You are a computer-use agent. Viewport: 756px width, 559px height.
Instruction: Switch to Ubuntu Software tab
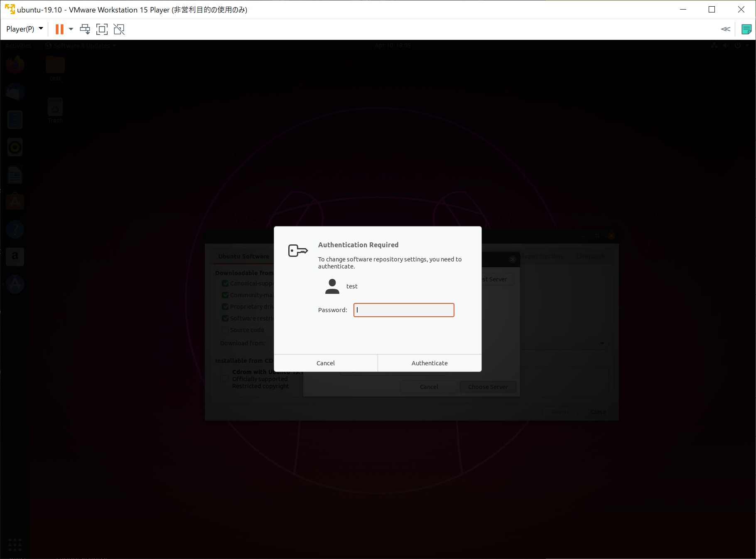pyautogui.click(x=244, y=256)
